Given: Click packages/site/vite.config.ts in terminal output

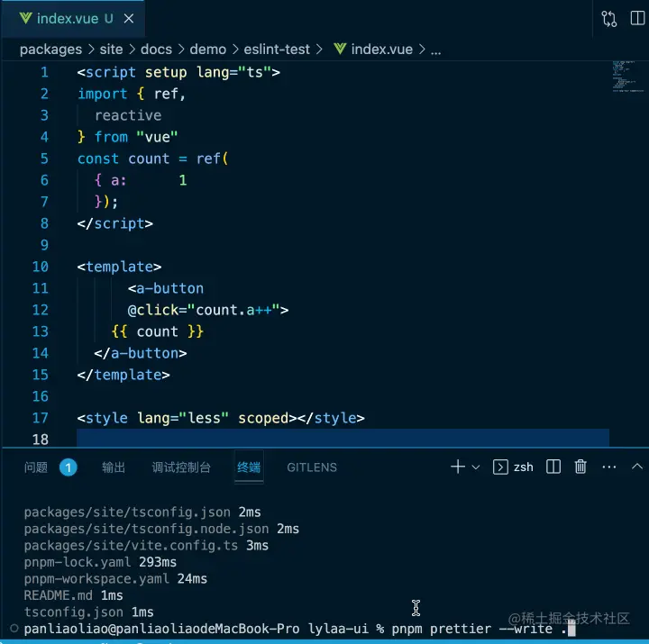Looking at the screenshot, I should point(131,546).
